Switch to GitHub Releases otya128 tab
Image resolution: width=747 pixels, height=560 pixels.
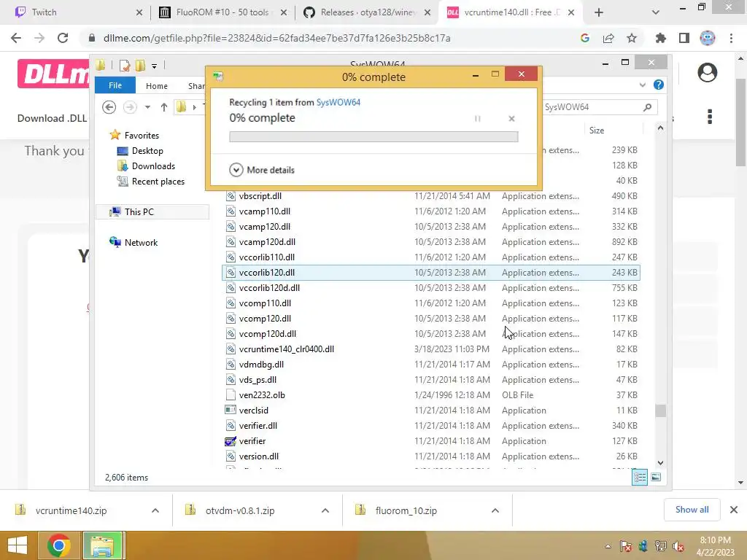pyautogui.click(x=367, y=12)
